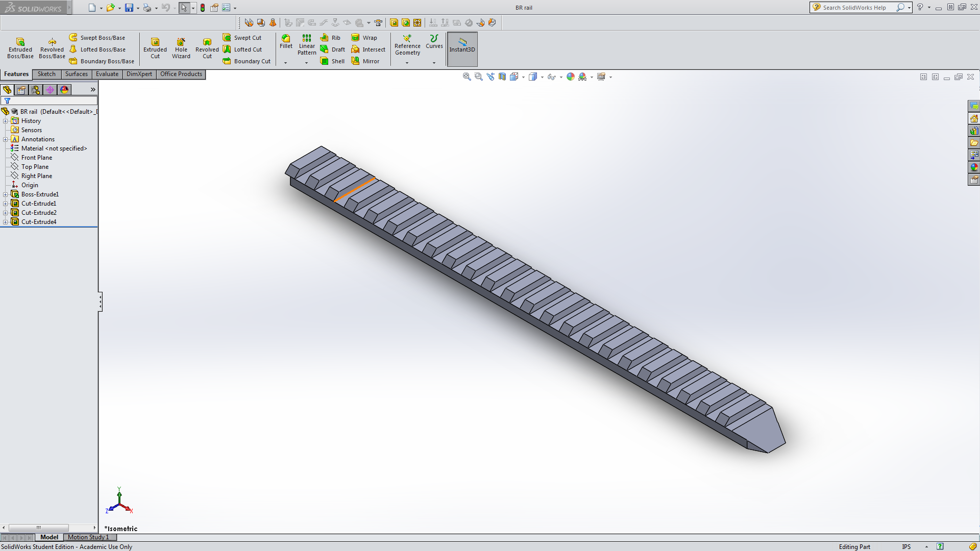980x551 pixels.
Task: Switch to Motion Study 1 tab
Action: 88,537
